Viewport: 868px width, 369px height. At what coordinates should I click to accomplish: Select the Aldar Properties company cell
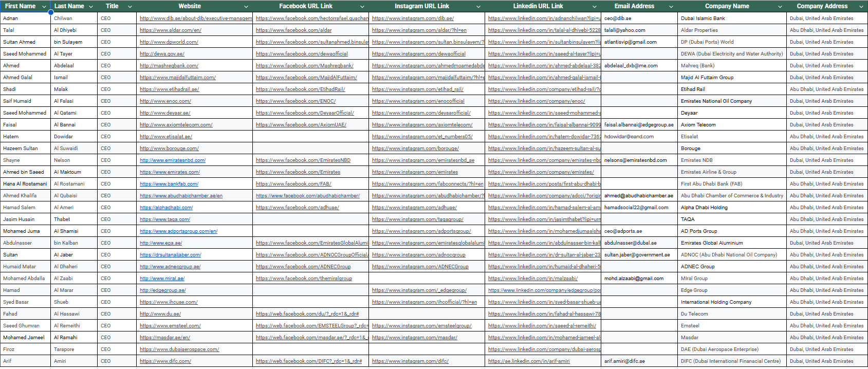[732, 30]
